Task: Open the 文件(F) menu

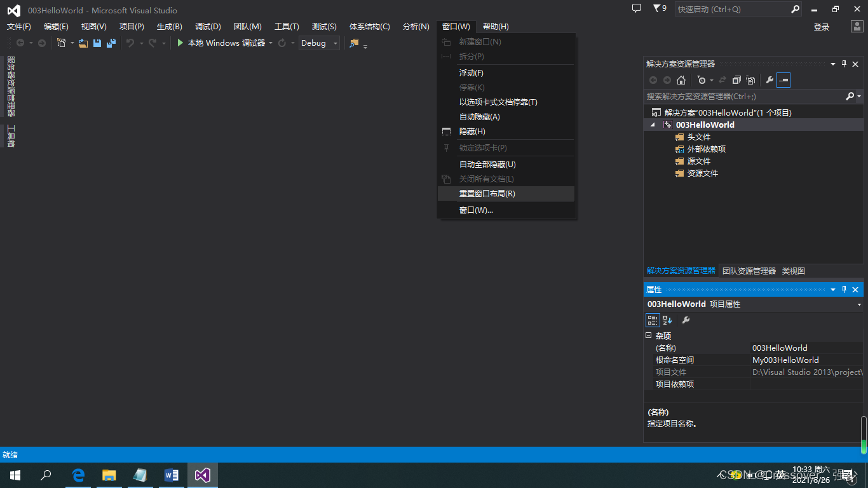Action: point(19,27)
